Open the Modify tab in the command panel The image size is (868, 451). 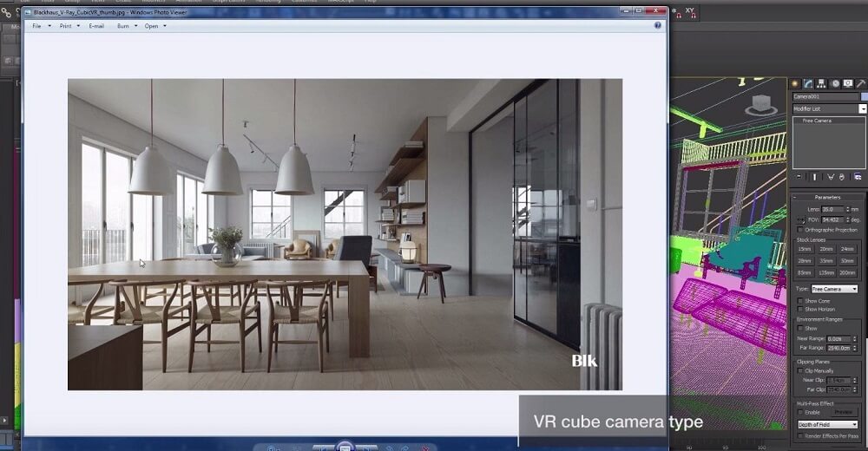(x=808, y=83)
